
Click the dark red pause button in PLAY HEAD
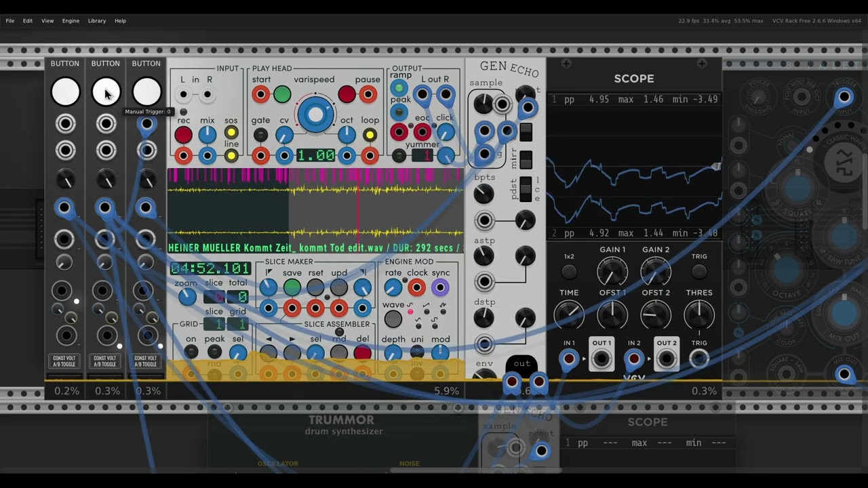click(x=347, y=95)
